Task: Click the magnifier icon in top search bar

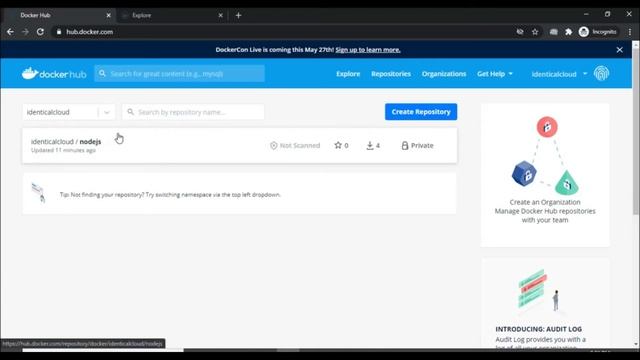Action: click(x=102, y=73)
